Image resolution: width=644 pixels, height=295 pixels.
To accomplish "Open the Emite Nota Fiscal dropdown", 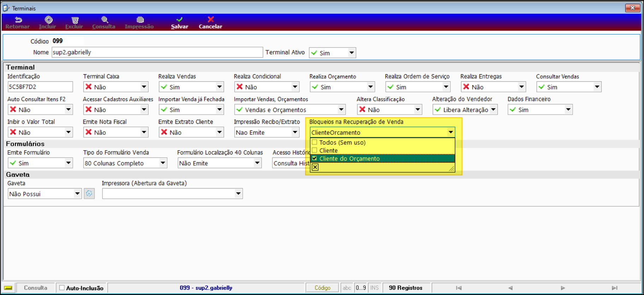I will [x=144, y=132].
